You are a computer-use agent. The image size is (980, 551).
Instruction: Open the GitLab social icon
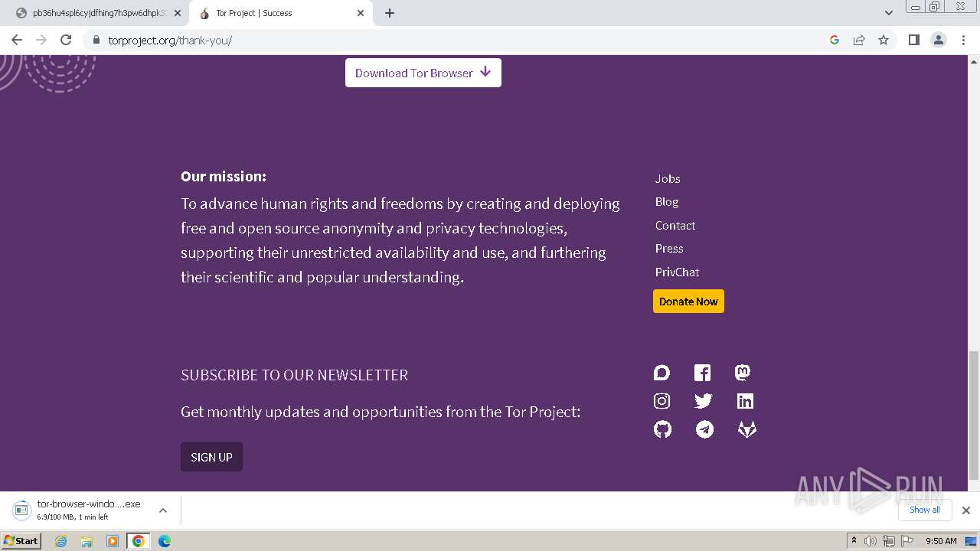coord(746,429)
